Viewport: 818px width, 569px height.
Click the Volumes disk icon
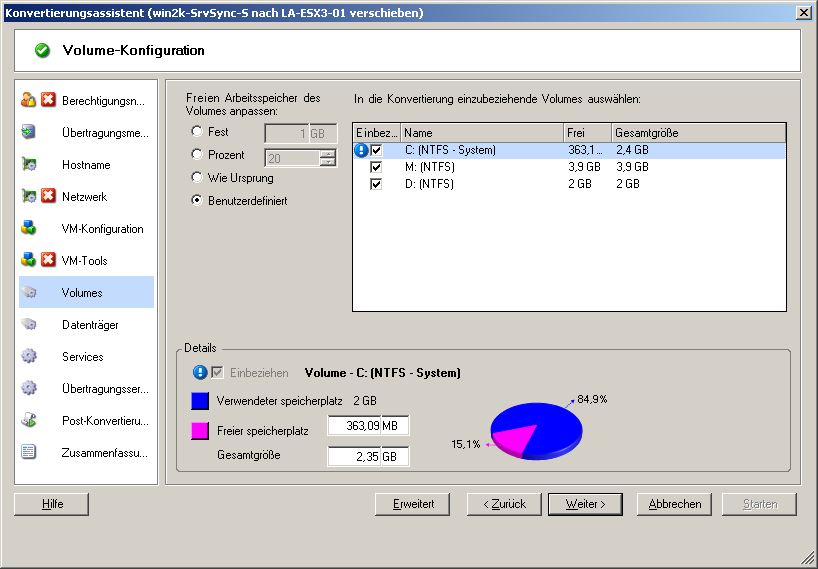click(x=28, y=292)
